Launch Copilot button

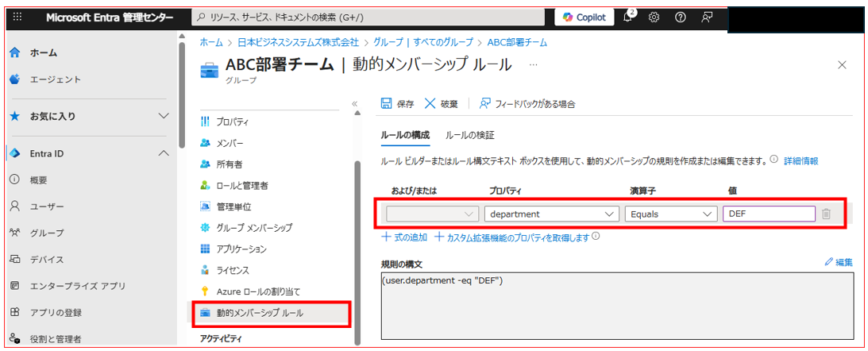pyautogui.click(x=584, y=17)
